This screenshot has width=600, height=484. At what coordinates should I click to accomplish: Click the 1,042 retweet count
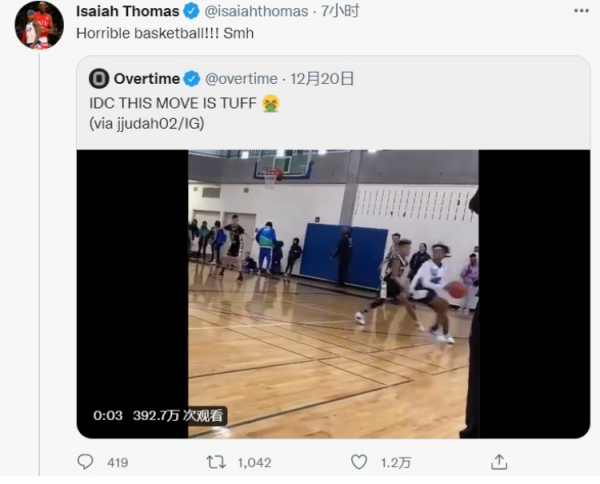[x=255, y=463]
